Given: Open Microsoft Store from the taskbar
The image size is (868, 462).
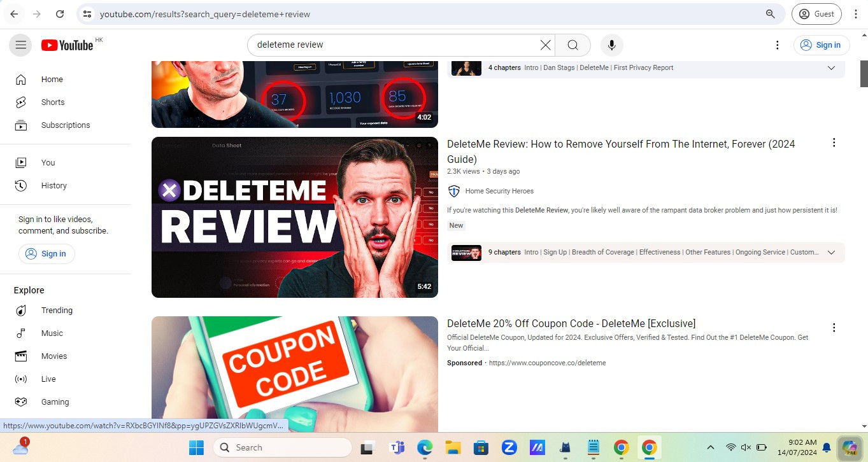Looking at the screenshot, I should coord(480,447).
